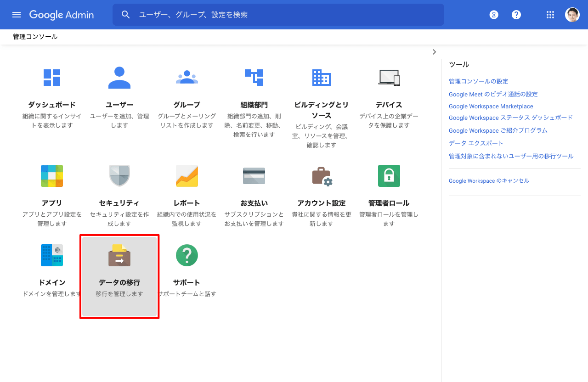Open the アカウント設定 briefcase icon
Screen dimensions: 588x382
(322, 176)
